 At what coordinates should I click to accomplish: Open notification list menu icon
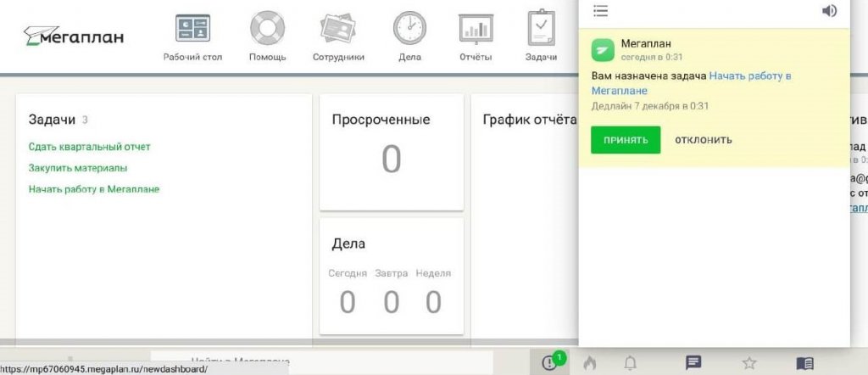[601, 10]
